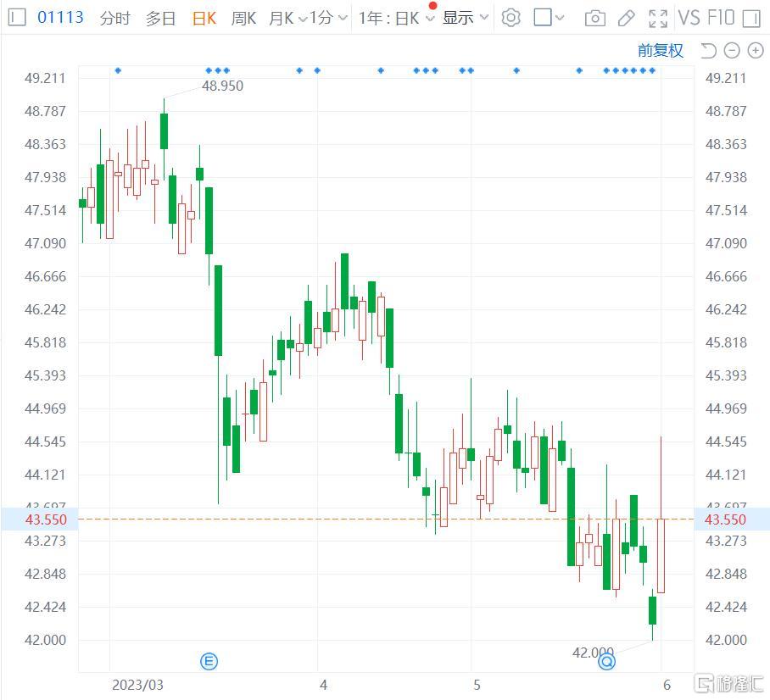
Task: Expand the layout options arrow
Action: (x=560, y=18)
